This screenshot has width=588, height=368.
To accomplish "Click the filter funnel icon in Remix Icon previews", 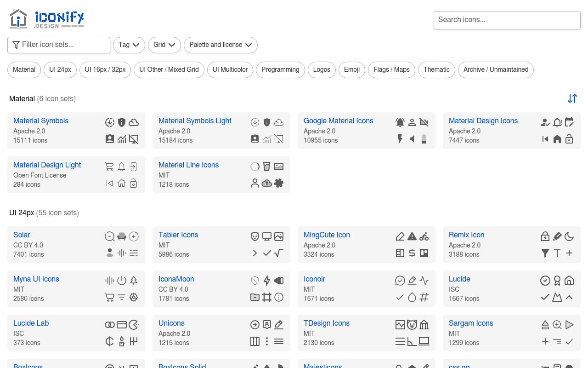I will click(x=545, y=253).
